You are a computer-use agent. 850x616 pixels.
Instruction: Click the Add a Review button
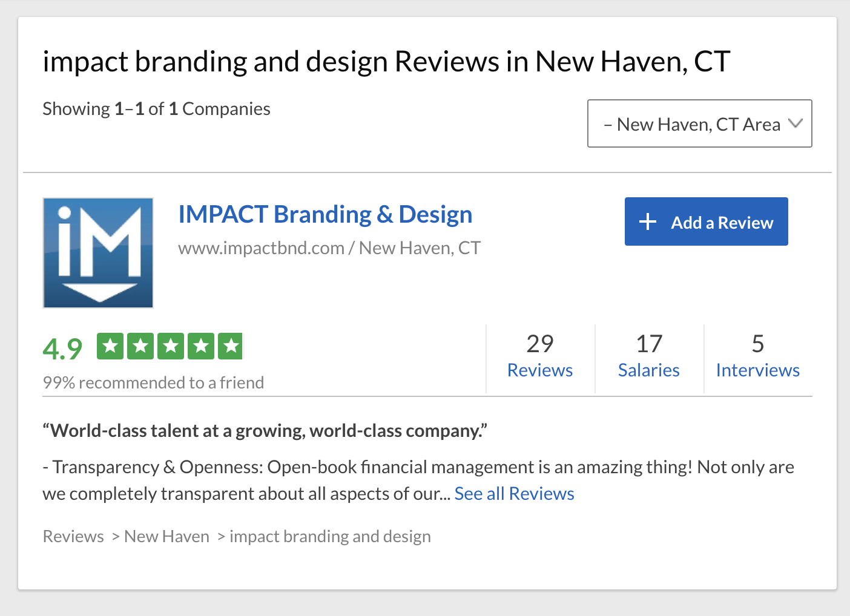click(x=706, y=221)
